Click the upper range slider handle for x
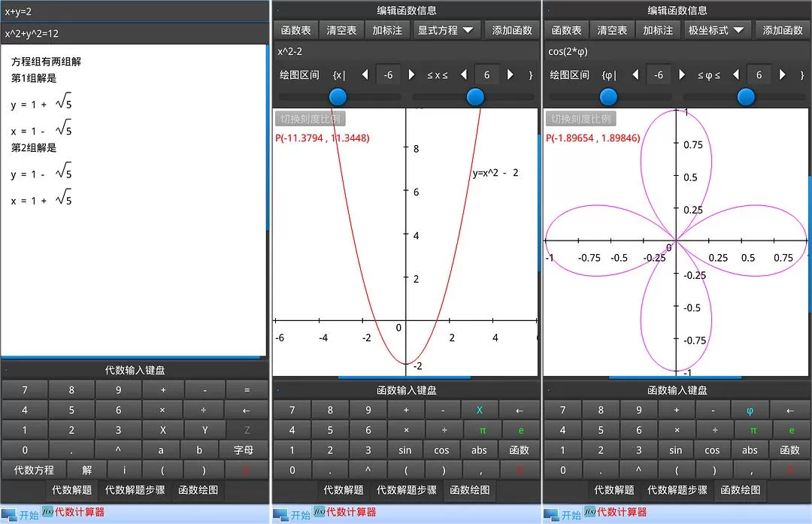Image resolution: width=812 pixels, height=524 pixels. tap(475, 97)
